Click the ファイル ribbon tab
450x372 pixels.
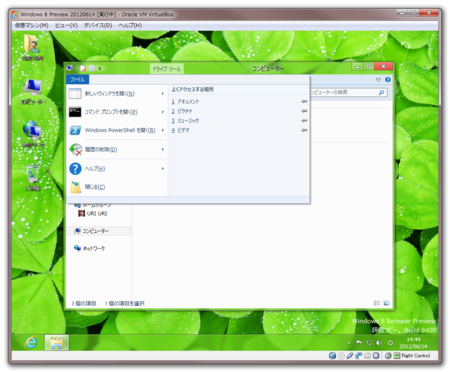(77, 79)
